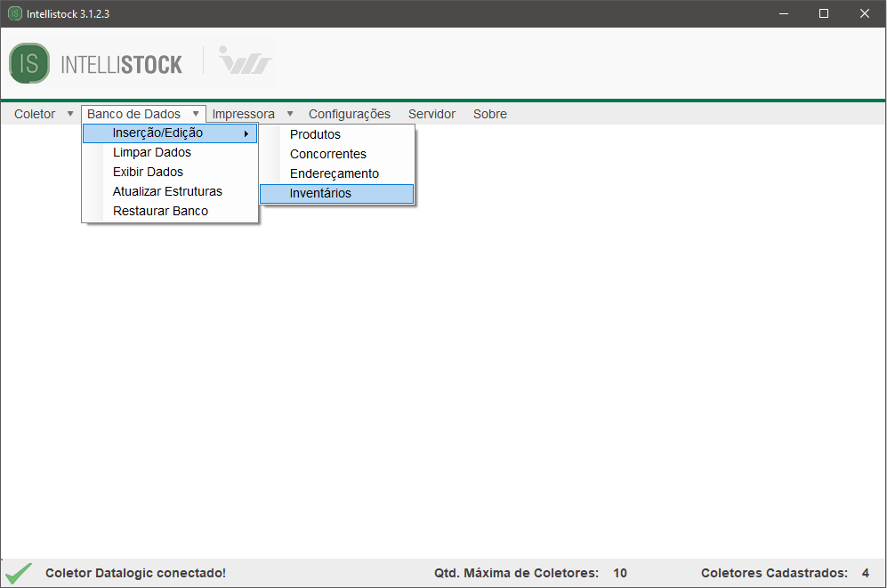
Task: Collapse the Banco de Dados dropdown arrow
Action: pyautogui.click(x=196, y=114)
